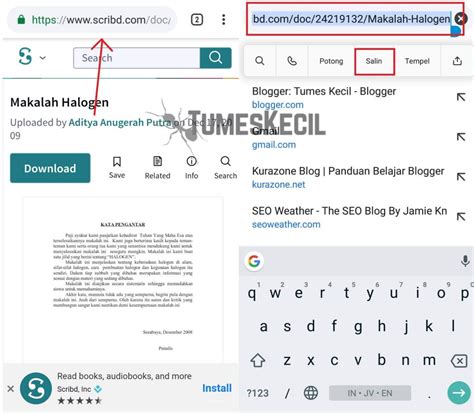The height and width of the screenshot is (413, 474).
Task: Activate voice input microphone on keyboard
Action: (x=465, y=261)
